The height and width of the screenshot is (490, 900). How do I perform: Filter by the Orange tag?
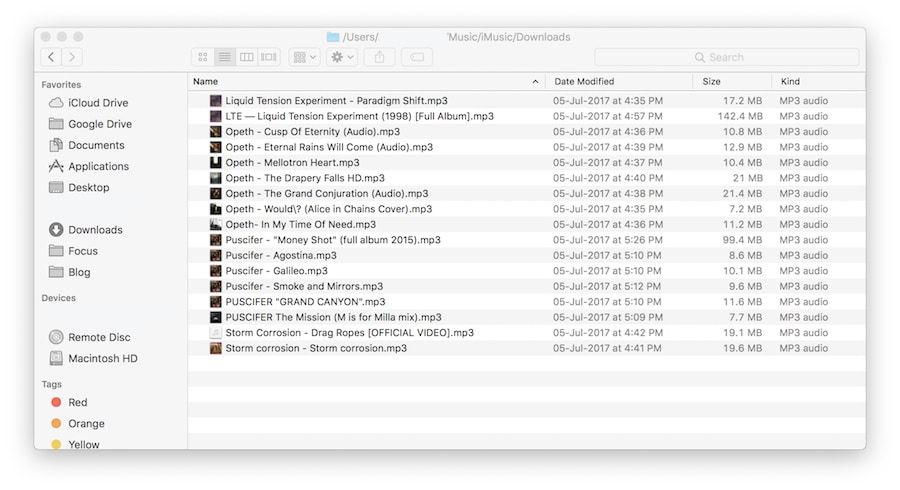click(x=86, y=423)
